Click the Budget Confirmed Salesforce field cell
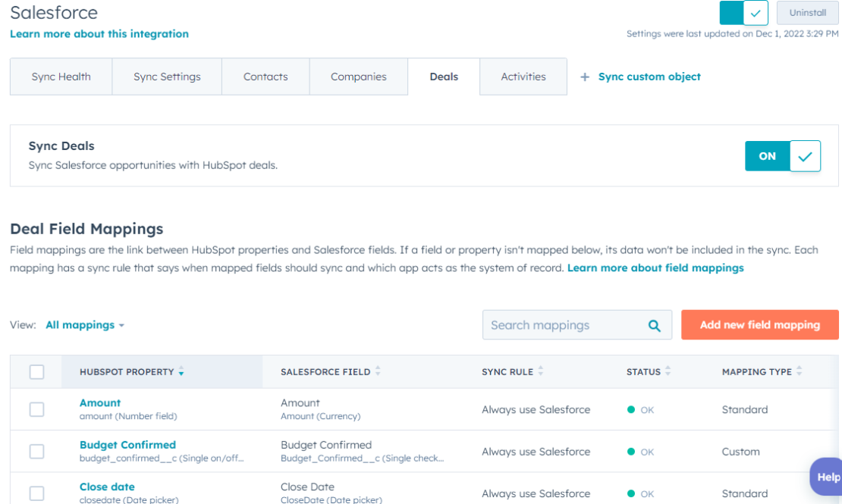Image resolution: width=842 pixels, height=504 pixels. (363, 451)
